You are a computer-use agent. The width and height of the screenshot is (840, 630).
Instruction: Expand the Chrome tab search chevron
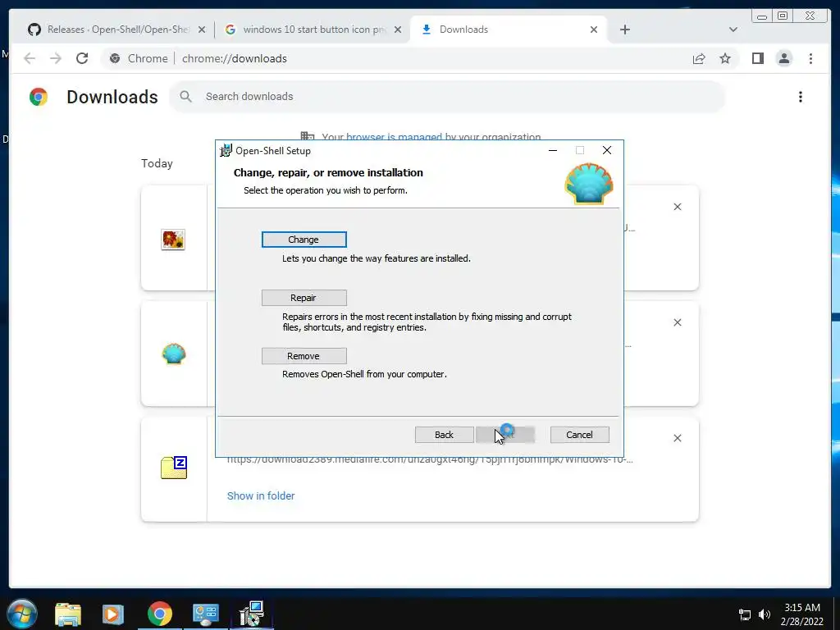click(x=733, y=30)
